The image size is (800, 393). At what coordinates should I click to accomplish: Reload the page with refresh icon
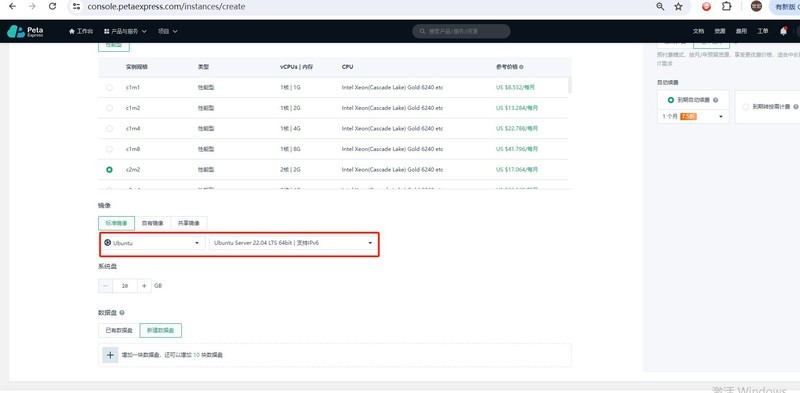[52, 7]
